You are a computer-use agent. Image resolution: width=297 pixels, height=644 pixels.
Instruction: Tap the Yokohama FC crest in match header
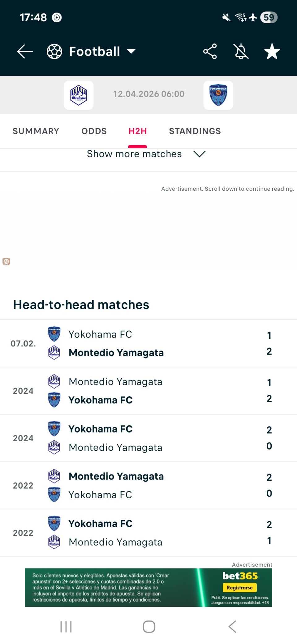pyautogui.click(x=218, y=95)
